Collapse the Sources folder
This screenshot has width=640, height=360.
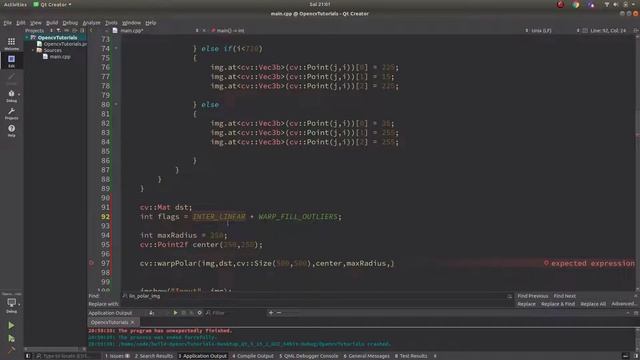coord(33,50)
